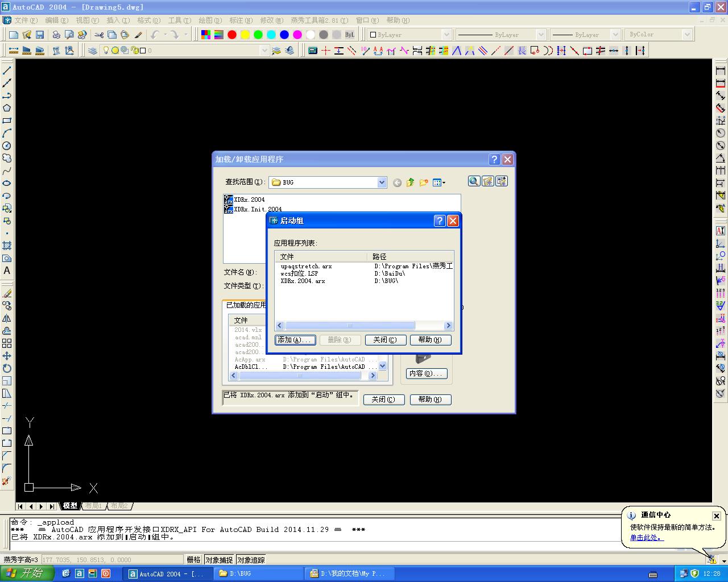
Task: Click the Paste clipboard icon
Action: [125, 35]
